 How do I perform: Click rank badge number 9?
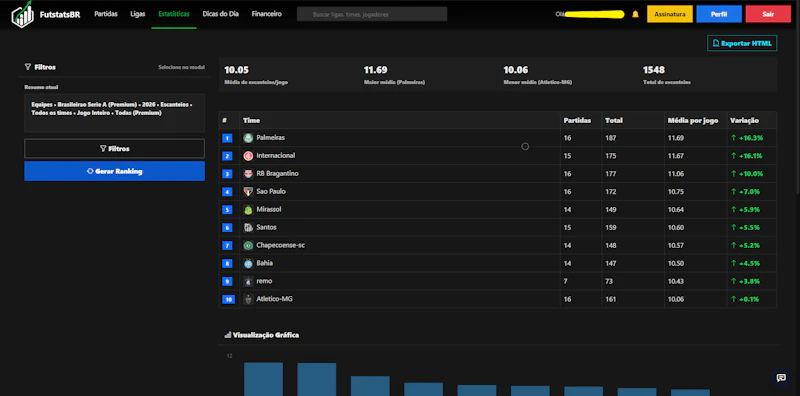tap(227, 281)
